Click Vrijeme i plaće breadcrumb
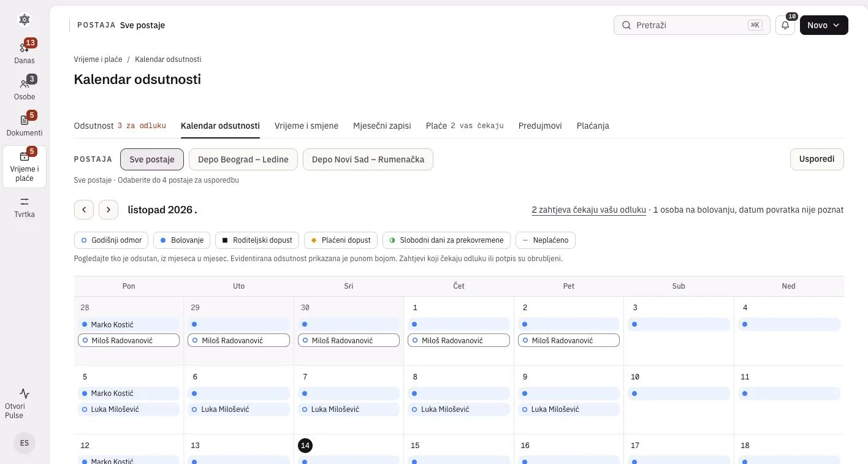The width and height of the screenshot is (868, 464). [98, 59]
